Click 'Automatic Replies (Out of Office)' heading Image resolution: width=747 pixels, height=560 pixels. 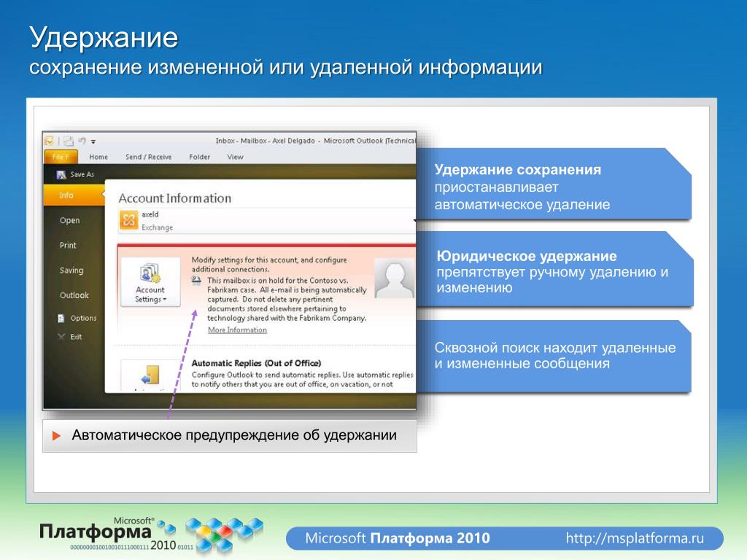[256, 363]
